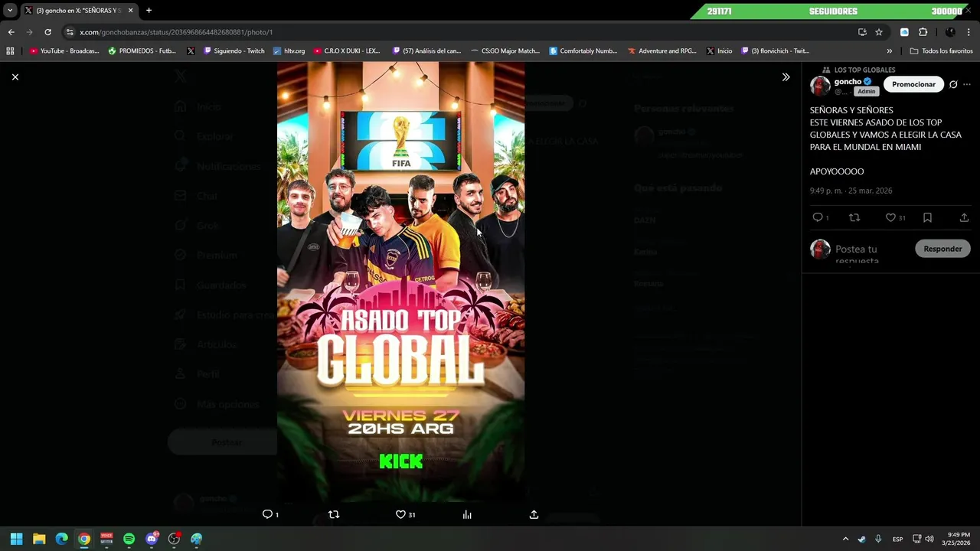Go back with the browser back arrow

pos(11,32)
